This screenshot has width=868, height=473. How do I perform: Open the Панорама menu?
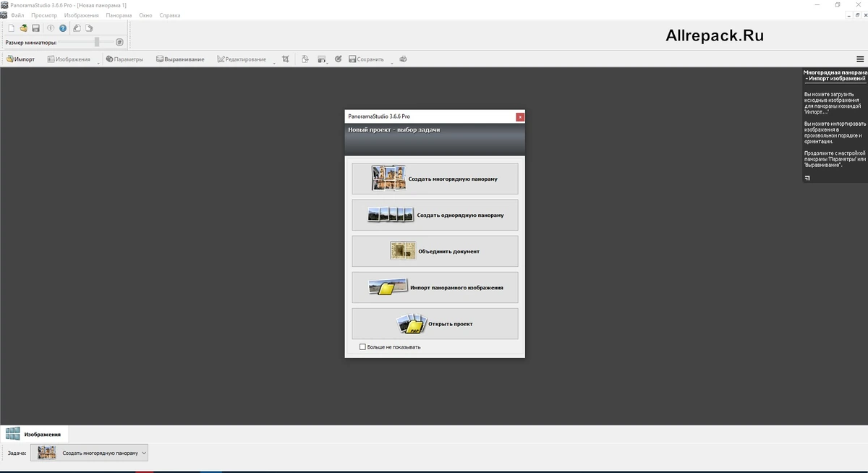119,15
